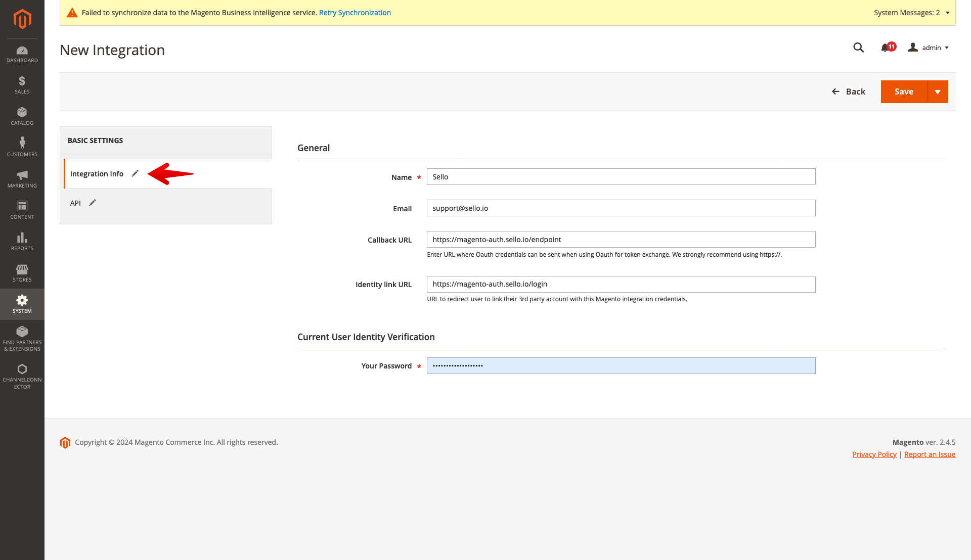Open the notifications bell with 11 alerts
The image size is (971, 560).
click(x=888, y=48)
